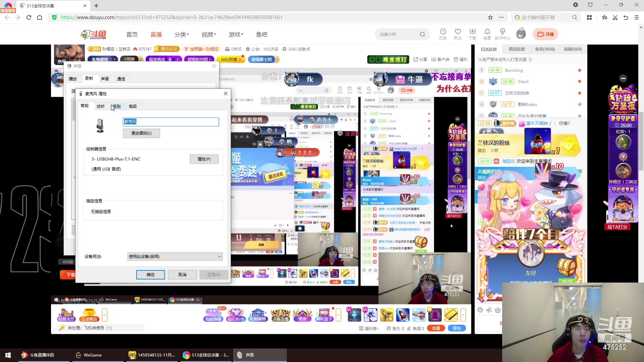The width and height of the screenshot is (644, 362).
Task: Click the user avatar in Douyu header
Action: pyautogui.click(x=521, y=34)
